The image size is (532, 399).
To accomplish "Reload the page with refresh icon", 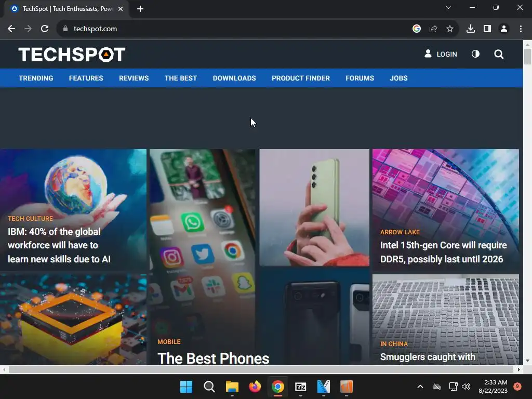I will pos(45,29).
